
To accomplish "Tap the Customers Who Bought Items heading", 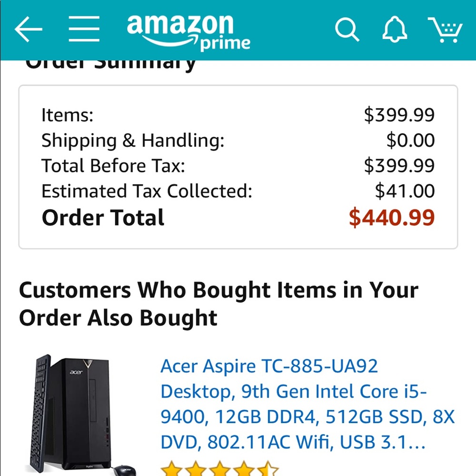I will [x=218, y=304].
